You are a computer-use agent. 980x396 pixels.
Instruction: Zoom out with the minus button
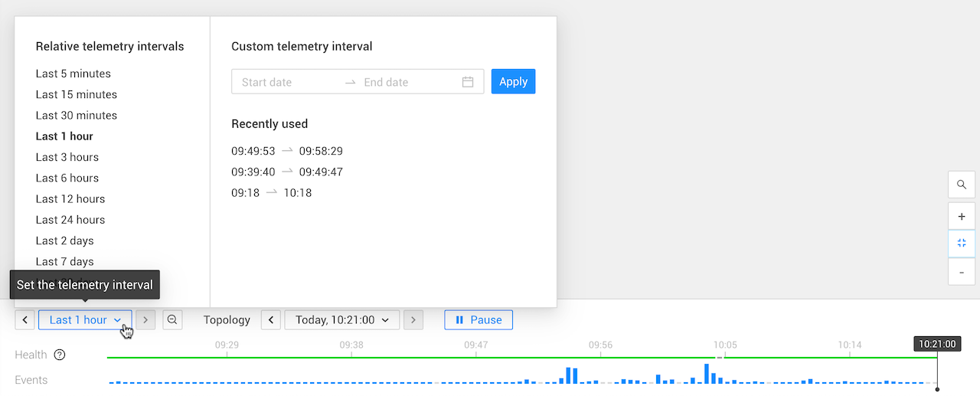click(x=962, y=271)
